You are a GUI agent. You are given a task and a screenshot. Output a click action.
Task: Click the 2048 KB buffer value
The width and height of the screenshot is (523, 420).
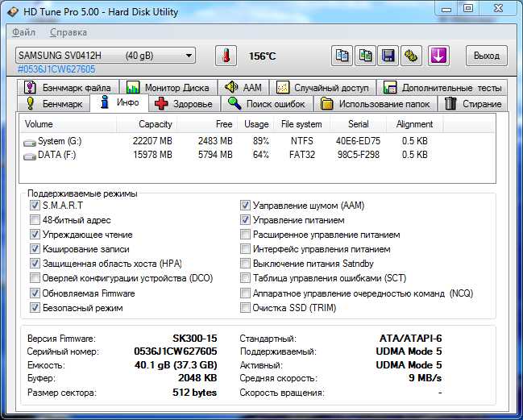click(197, 378)
